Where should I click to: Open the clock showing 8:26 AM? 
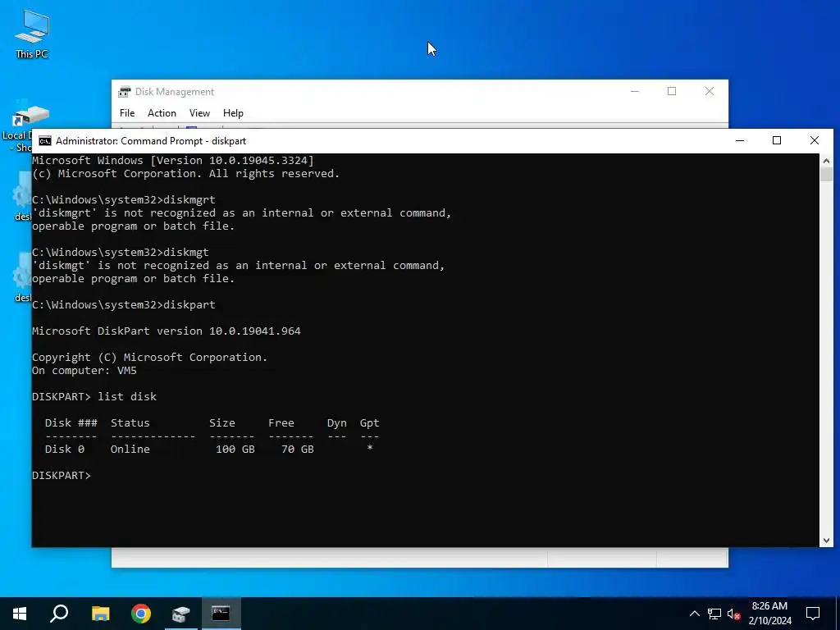[x=769, y=614]
